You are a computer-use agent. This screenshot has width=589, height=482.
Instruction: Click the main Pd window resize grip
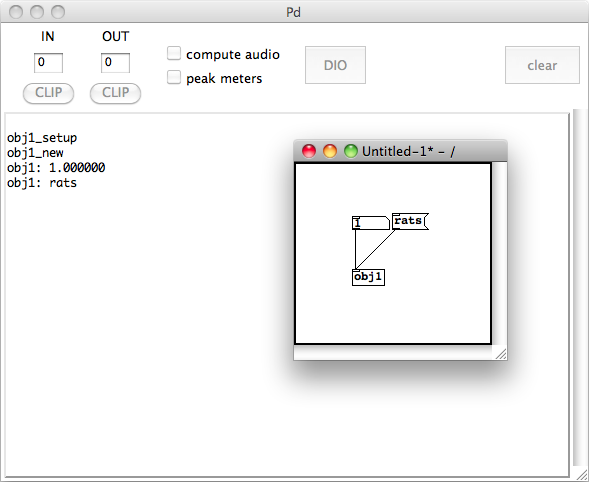pos(582,475)
